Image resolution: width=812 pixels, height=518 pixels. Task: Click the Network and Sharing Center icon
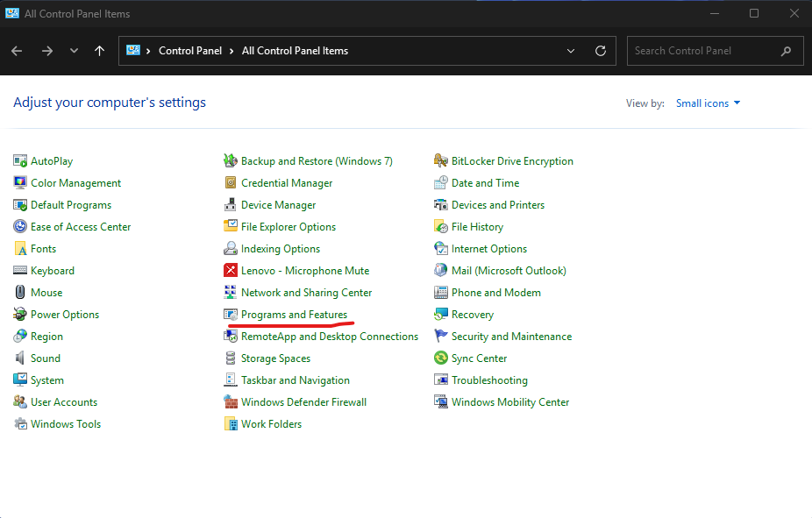click(231, 293)
